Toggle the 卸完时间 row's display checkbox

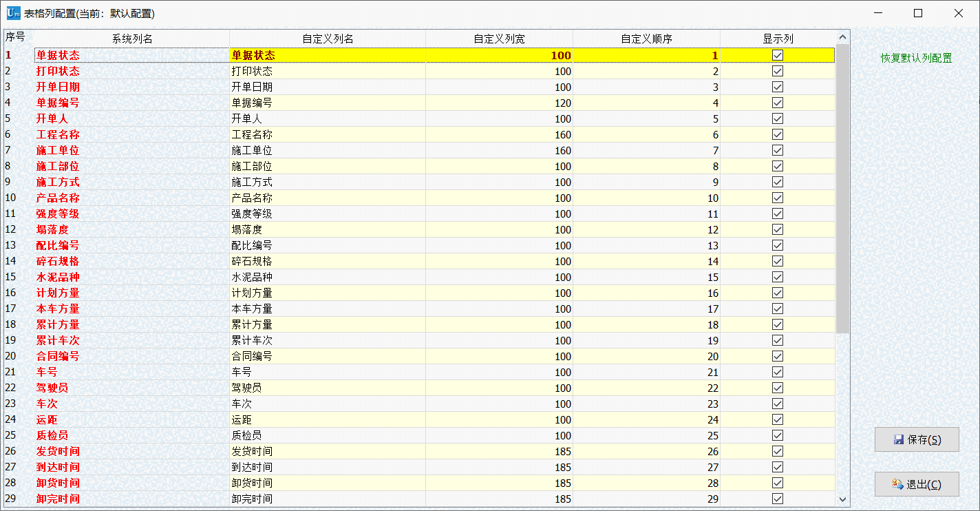click(778, 499)
